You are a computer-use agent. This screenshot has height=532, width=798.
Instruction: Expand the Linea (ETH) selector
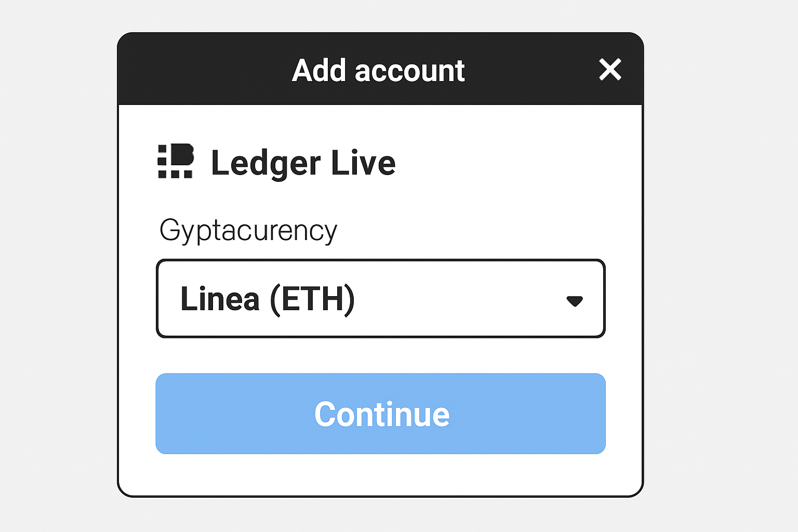pos(380,299)
